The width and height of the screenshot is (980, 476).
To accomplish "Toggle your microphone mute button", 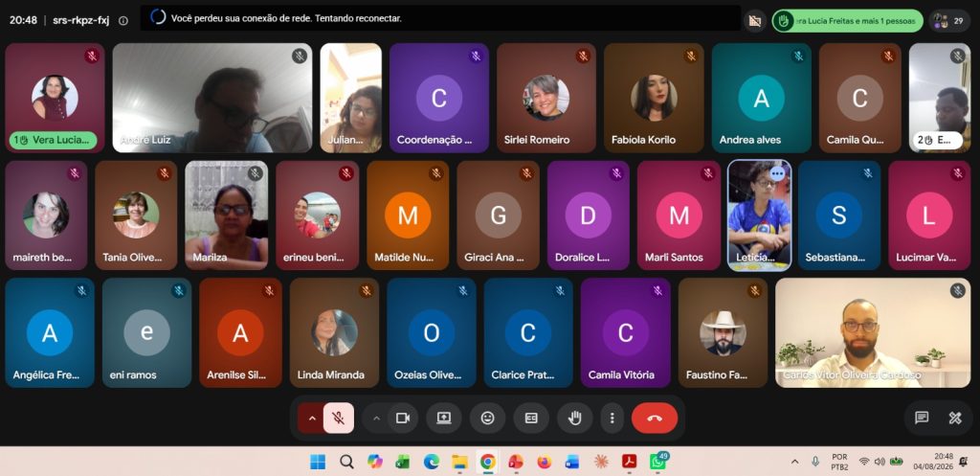I will point(338,419).
